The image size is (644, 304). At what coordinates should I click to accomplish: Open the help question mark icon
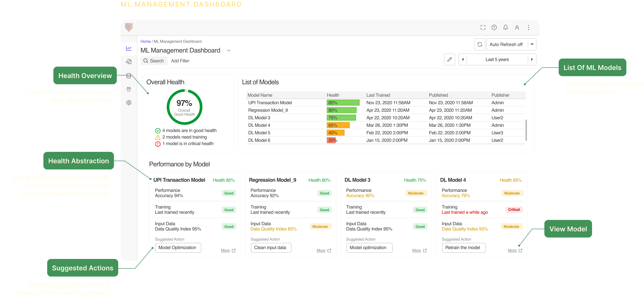click(494, 27)
